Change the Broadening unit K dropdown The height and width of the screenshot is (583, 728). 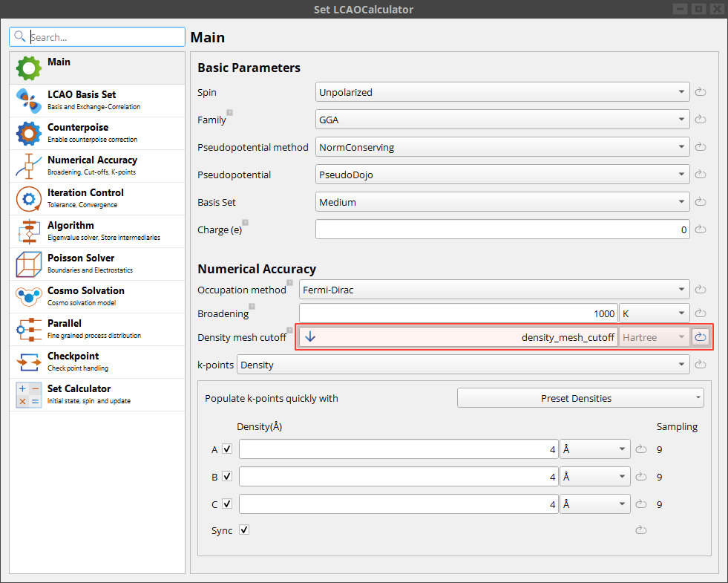point(655,313)
